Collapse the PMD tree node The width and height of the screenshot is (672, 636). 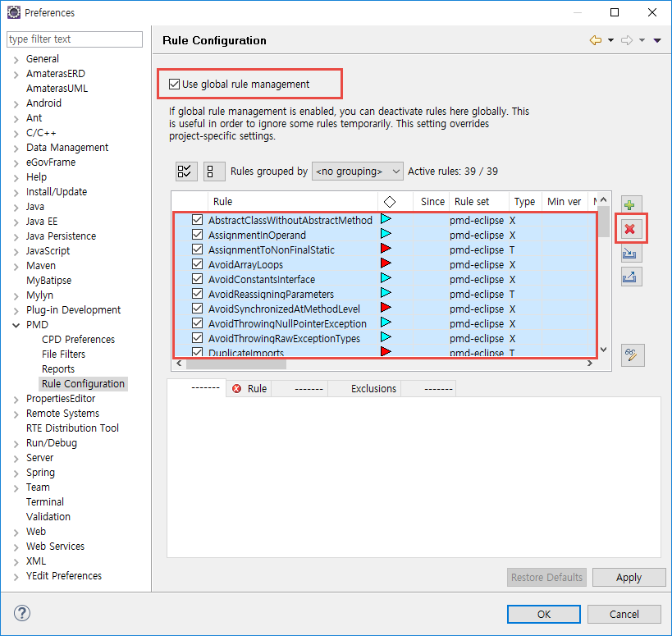(x=16, y=325)
